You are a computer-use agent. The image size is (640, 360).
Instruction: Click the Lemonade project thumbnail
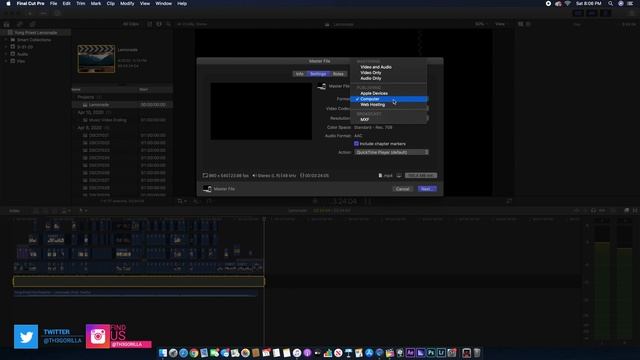pyautogui.click(x=96, y=59)
